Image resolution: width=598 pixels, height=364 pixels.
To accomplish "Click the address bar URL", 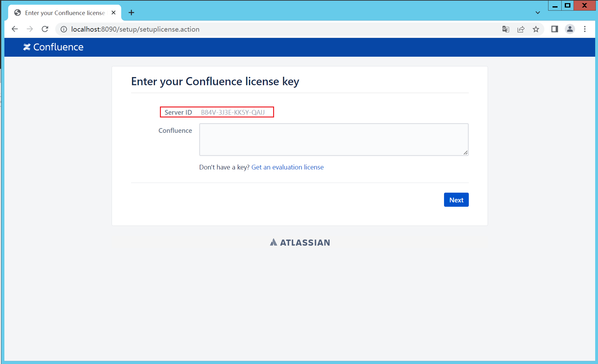I will (135, 29).
